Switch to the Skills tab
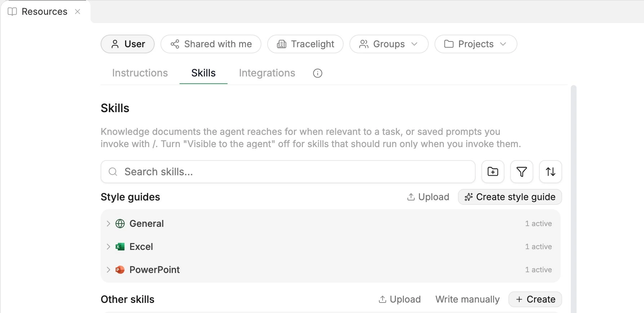Image resolution: width=644 pixels, height=313 pixels. point(203,73)
